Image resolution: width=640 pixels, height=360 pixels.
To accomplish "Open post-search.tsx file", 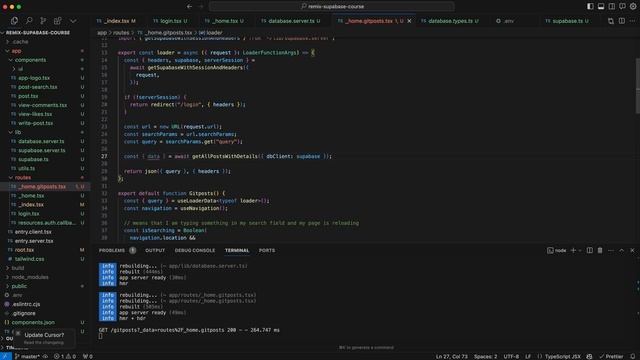I will click(x=38, y=87).
